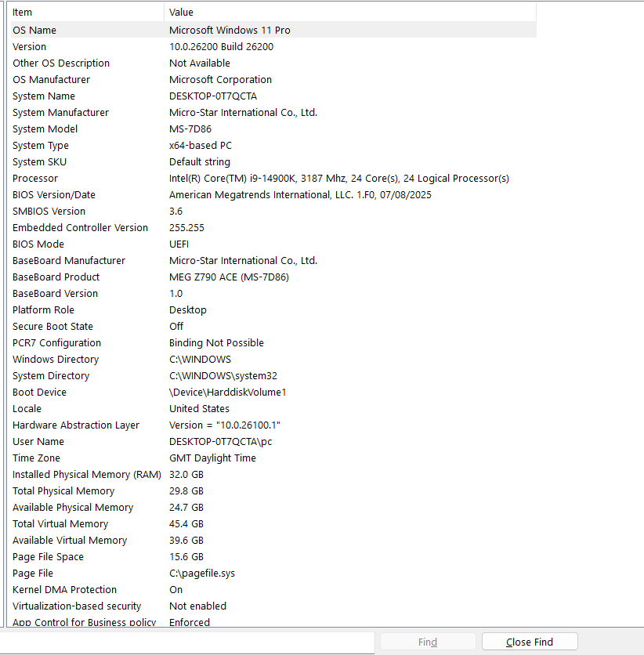Select the BaseBoard Product row
This screenshot has height=655, width=644.
(273, 277)
